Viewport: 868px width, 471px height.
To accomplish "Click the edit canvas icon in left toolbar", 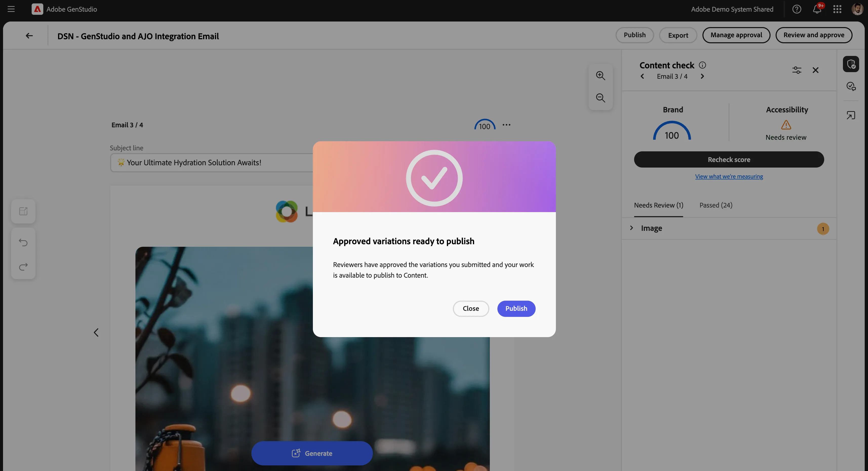I will coord(23,212).
